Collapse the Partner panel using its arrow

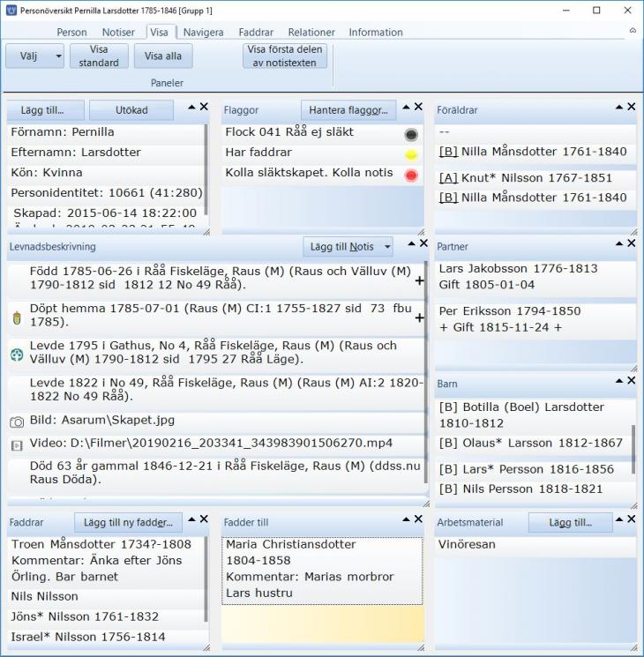point(619,243)
